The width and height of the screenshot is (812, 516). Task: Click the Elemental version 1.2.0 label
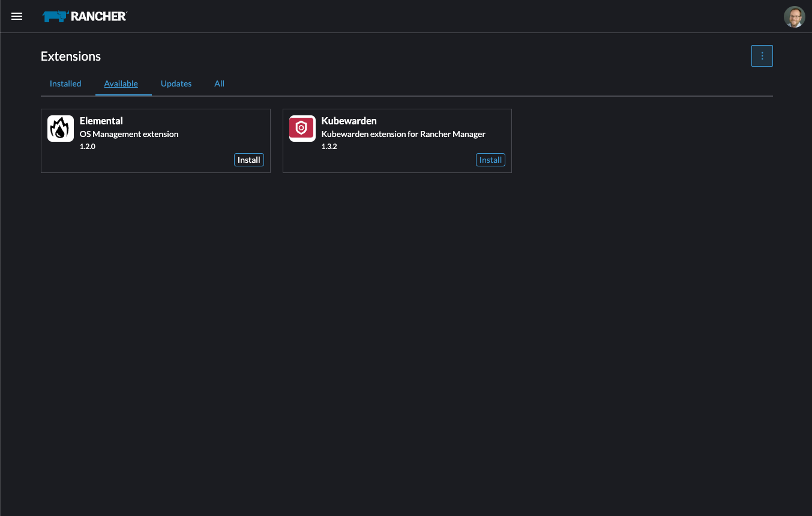pyautogui.click(x=88, y=146)
